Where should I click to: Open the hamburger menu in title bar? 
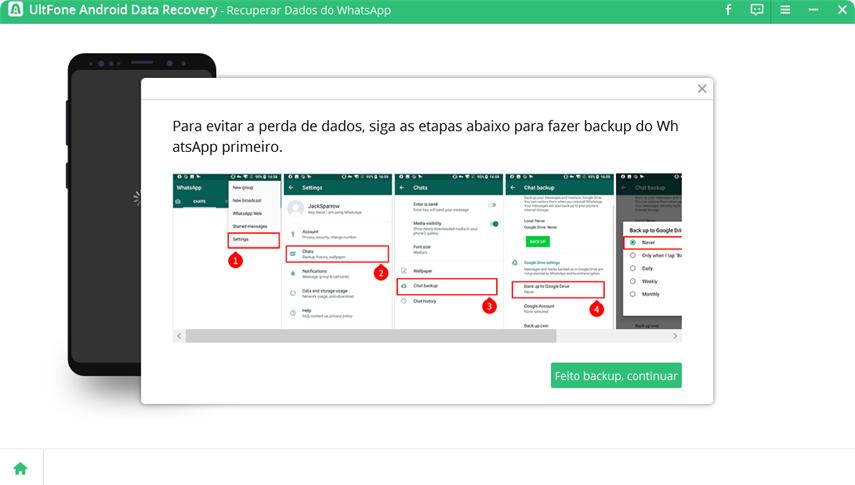(785, 10)
